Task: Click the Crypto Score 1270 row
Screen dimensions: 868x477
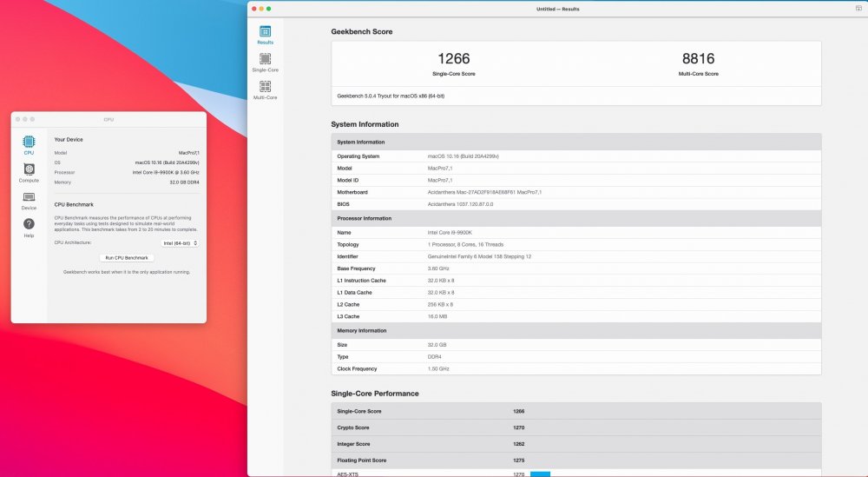Action: tap(576, 427)
